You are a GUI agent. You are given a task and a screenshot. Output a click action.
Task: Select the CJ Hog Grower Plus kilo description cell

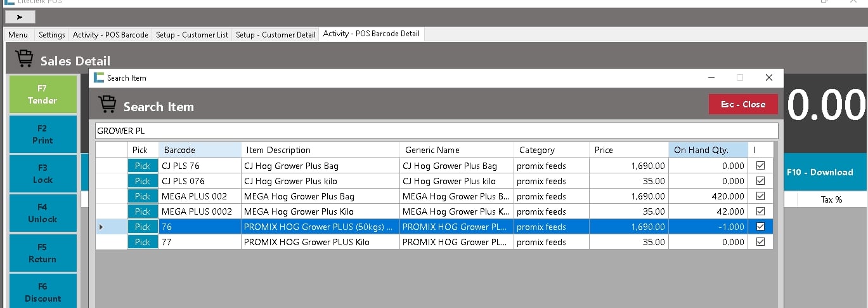320,181
